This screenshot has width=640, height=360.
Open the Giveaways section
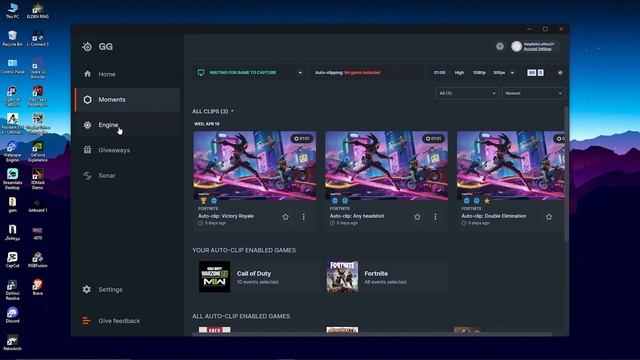tap(127, 150)
